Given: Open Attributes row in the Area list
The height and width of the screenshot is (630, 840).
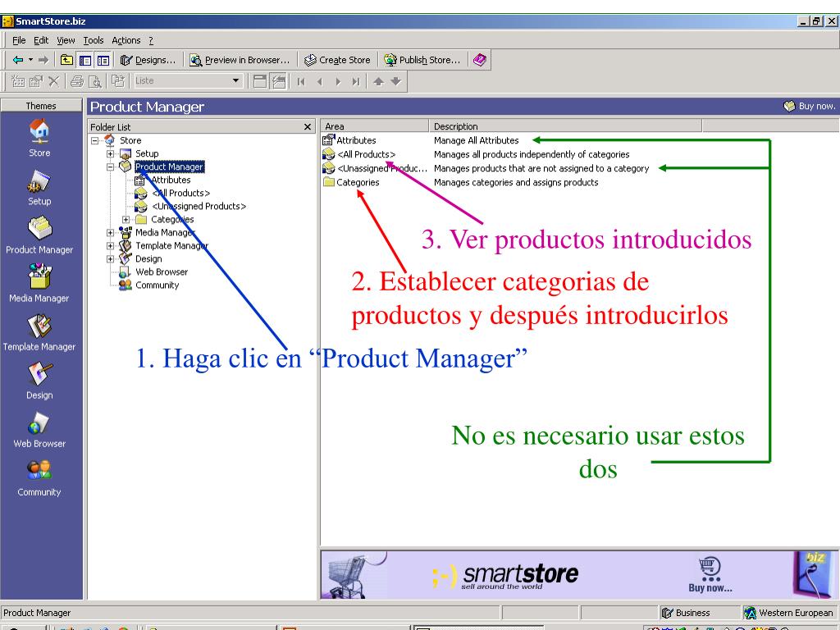Looking at the screenshot, I should pyautogui.click(x=356, y=140).
